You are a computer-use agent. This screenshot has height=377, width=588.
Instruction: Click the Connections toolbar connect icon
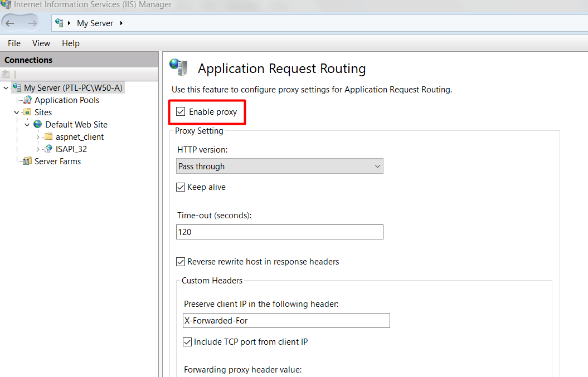(x=6, y=74)
